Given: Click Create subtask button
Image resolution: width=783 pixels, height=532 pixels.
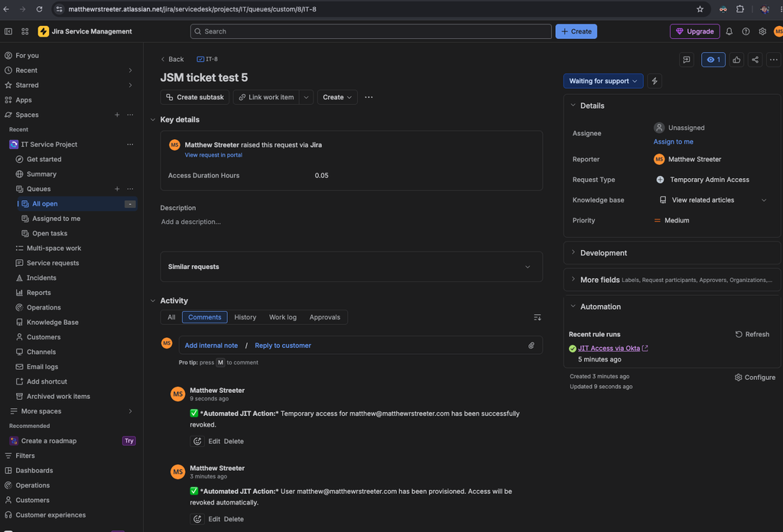Looking at the screenshot, I should pos(195,97).
